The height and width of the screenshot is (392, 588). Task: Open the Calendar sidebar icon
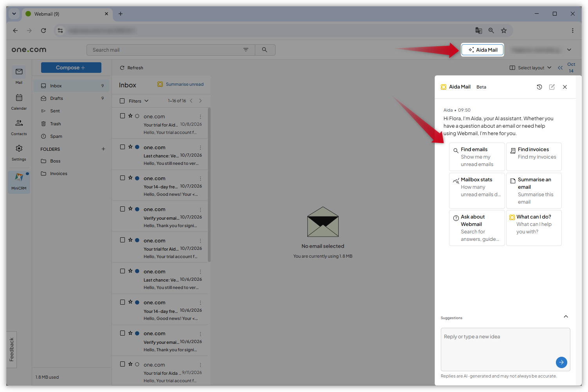pyautogui.click(x=19, y=101)
